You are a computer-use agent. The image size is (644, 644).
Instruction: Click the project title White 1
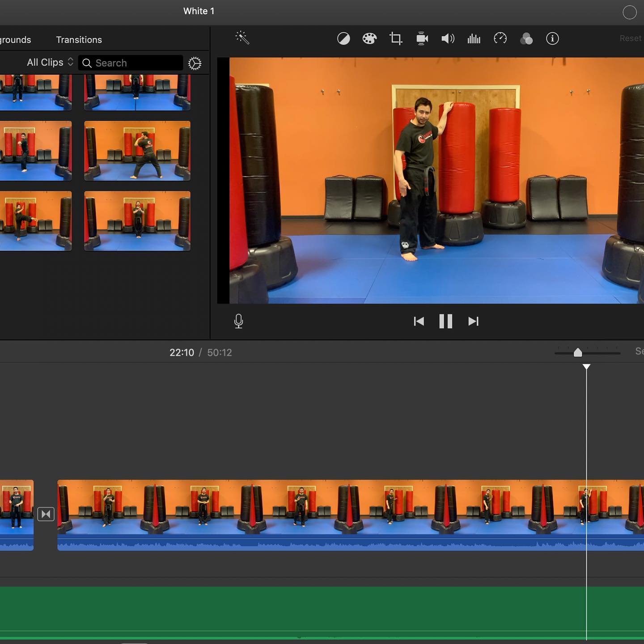pyautogui.click(x=199, y=11)
